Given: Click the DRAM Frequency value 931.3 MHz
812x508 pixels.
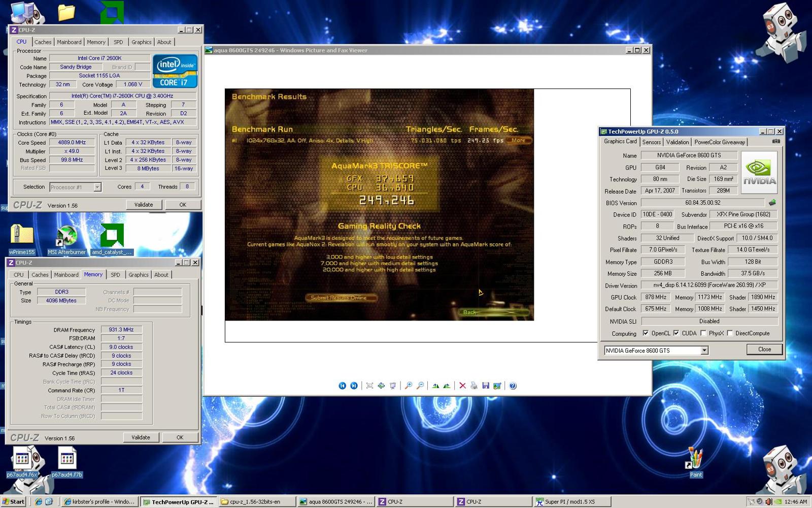Looking at the screenshot, I should (x=121, y=330).
